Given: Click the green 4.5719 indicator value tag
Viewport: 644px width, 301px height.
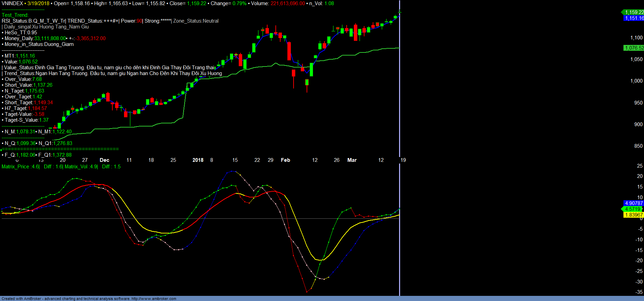Looking at the screenshot, I should click(633, 209).
